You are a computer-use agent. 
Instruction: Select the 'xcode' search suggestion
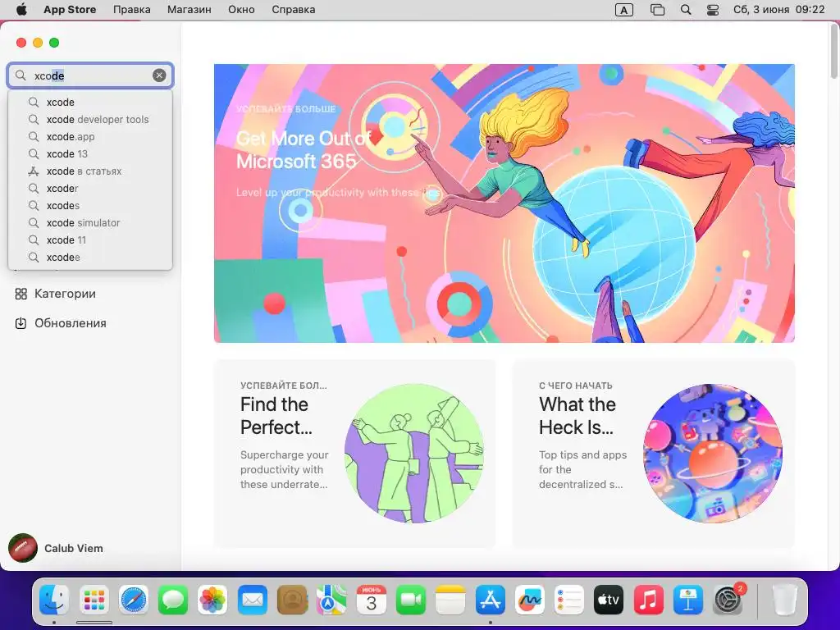(x=90, y=102)
